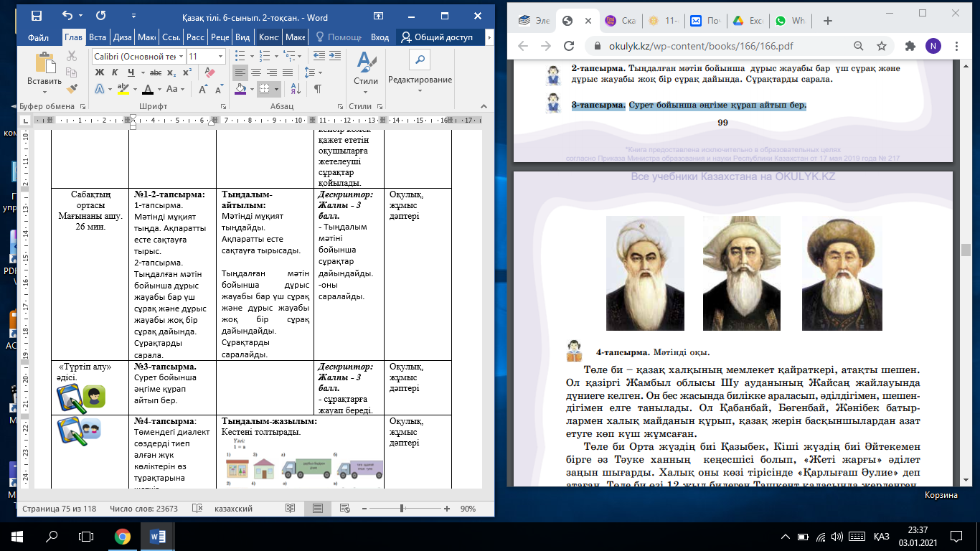Click the Save icon in Word

[36, 15]
